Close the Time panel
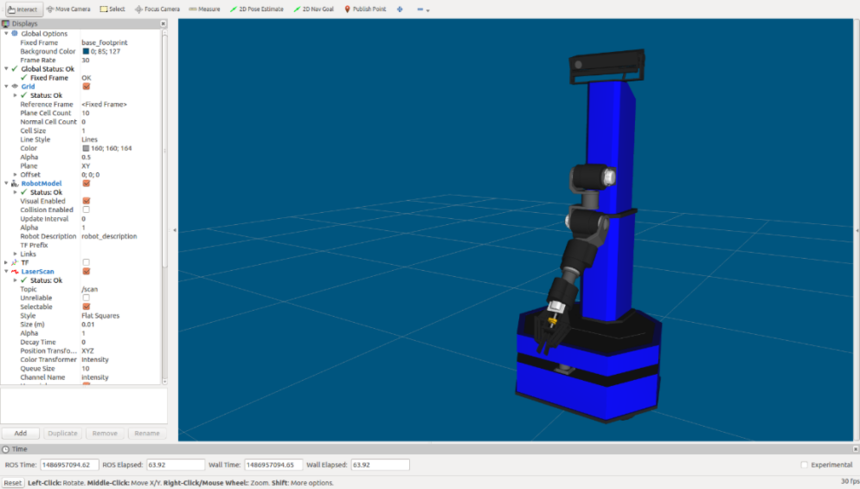Viewport: 860px width, 489px height. [x=855, y=449]
